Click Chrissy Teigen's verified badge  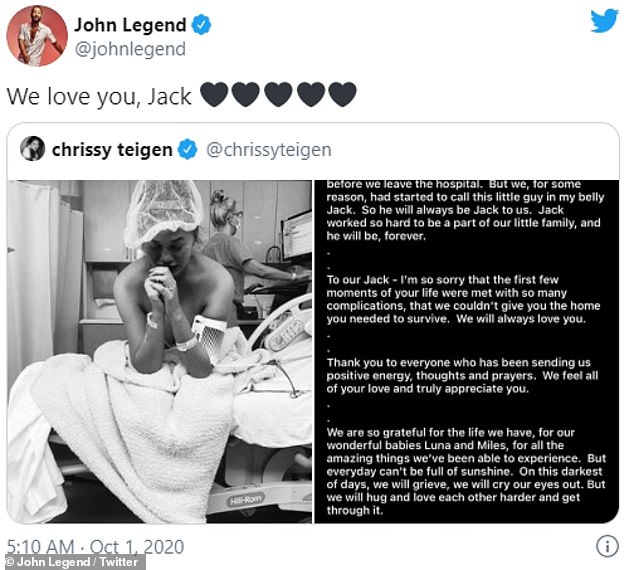pyautogui.click(x=187, y=149)
